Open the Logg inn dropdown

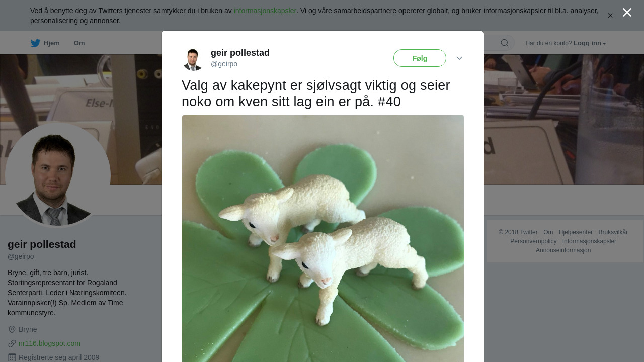tap(590, 43)
